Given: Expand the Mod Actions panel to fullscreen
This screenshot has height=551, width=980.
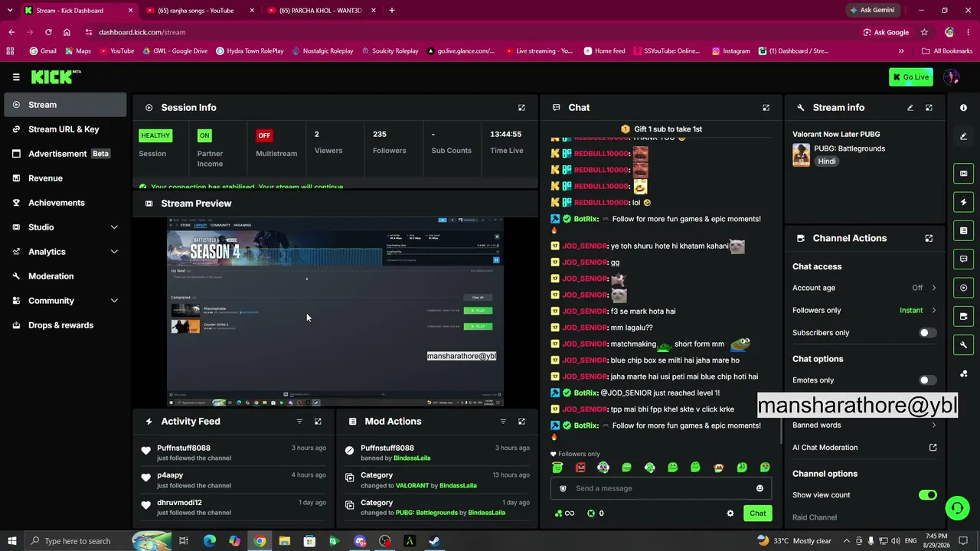Looking at the screenshot, I should click(521, 422).
